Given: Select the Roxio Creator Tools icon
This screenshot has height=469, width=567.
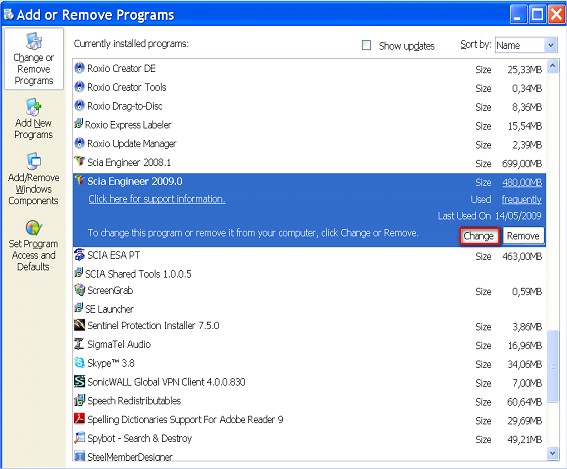Looking at the screenshot, I should pos(79,87).
